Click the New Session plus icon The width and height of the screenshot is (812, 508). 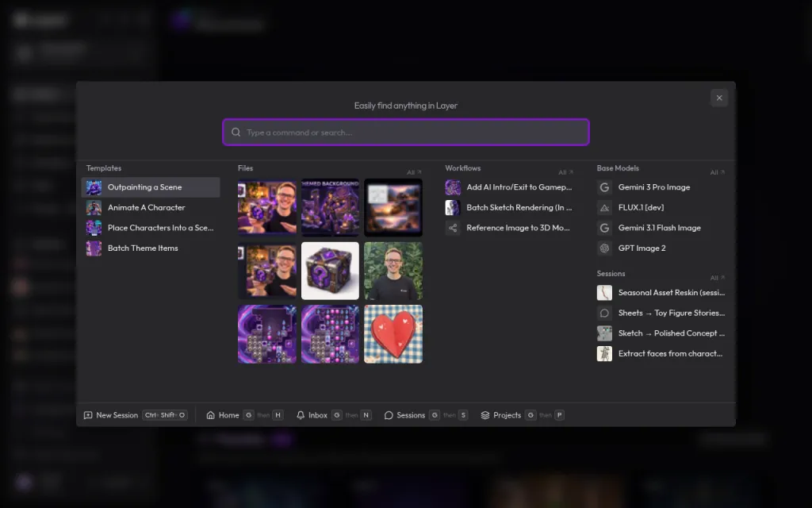[88, 415]
